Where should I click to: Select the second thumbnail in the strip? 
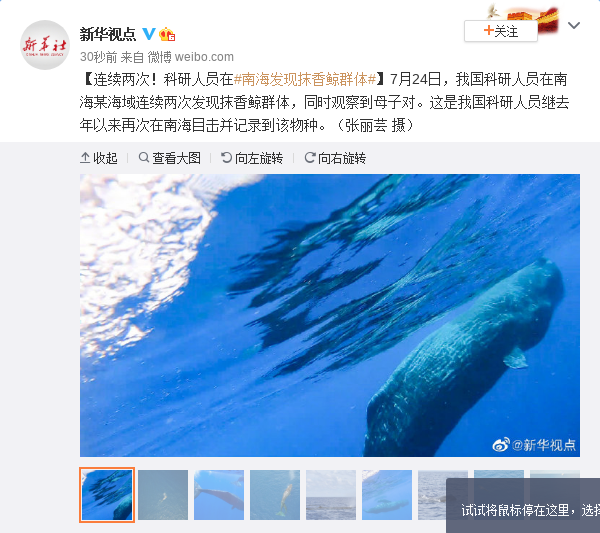click(x=163, y=495)
